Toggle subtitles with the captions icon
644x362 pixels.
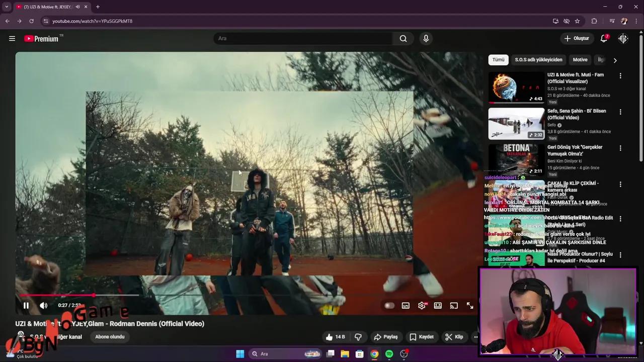pyautogui.click(x=406, y=305)
